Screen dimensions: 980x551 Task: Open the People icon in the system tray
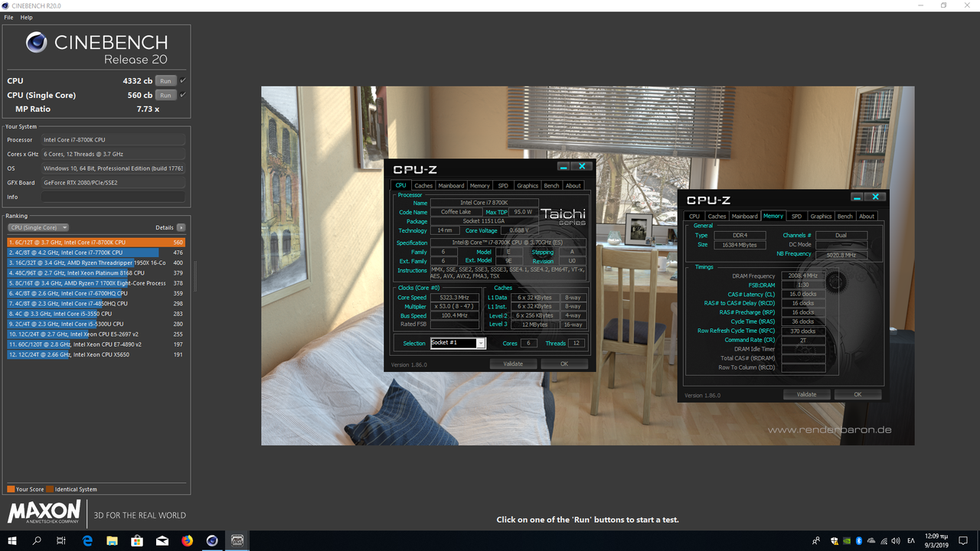tap(817, 541)
